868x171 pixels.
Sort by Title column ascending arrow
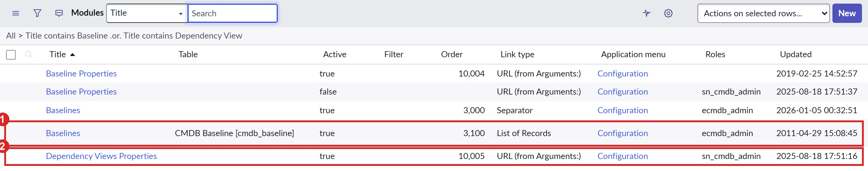72,54
